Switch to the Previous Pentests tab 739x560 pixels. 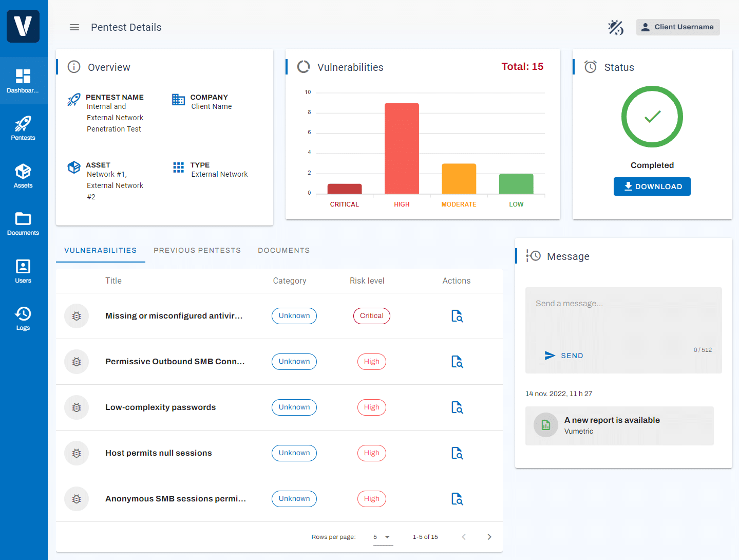[197, 250]
